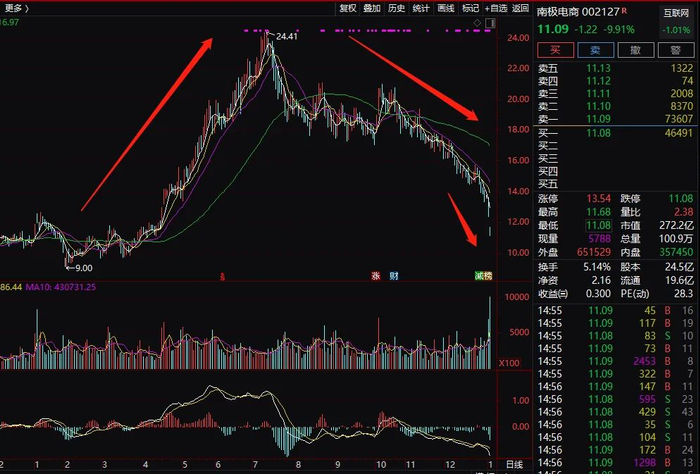
Task: Select the 标记 marker tool
Action: [x=470, y=8]
